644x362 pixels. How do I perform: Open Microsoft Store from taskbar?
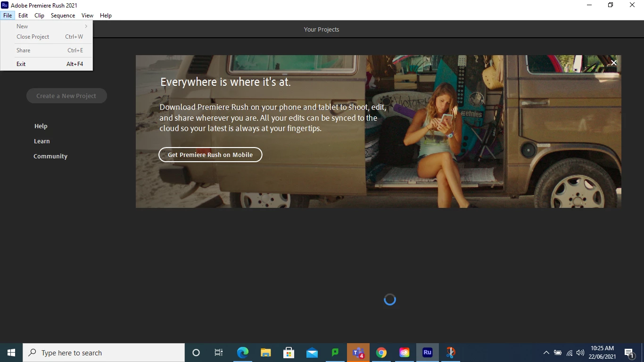click(x=289, y=353)
